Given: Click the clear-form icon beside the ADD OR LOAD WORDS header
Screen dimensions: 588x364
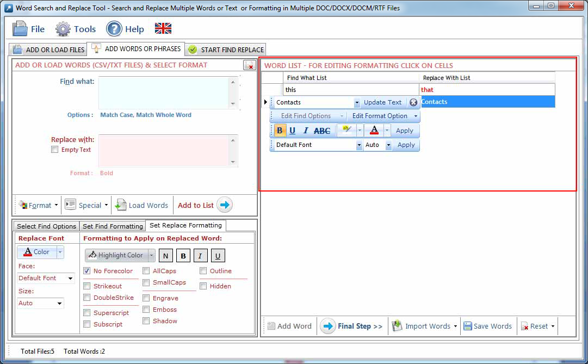Looking at the screenshot, I should click(249, 65).
